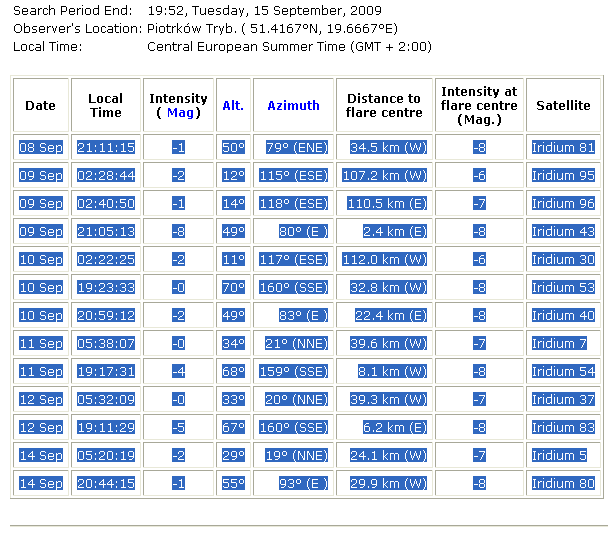Click azimuth value 159° (SSE)

pos(293,371)
